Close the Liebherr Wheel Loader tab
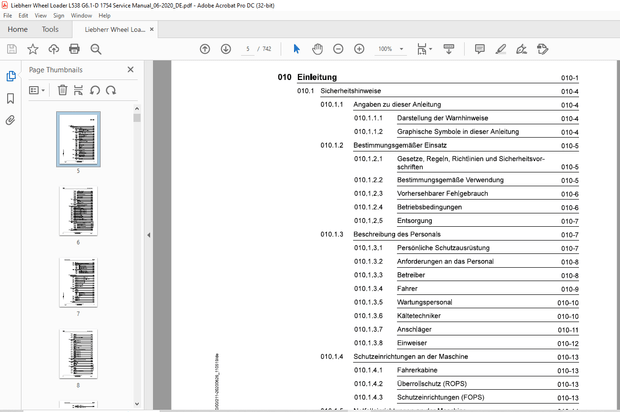 click(151, 29)
